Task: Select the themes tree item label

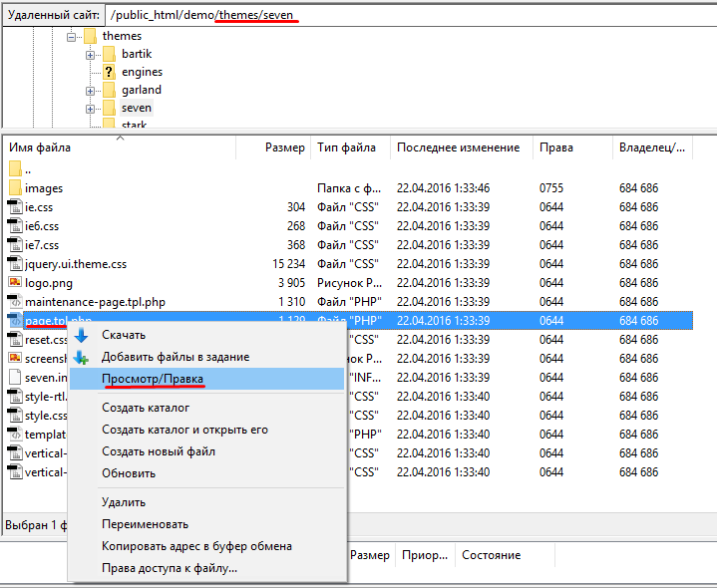Action: coord(122,36)
